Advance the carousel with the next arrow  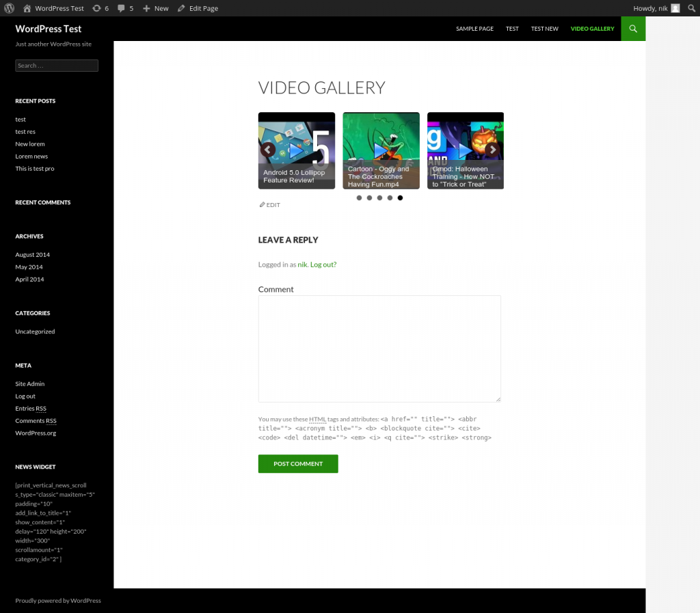pyautogui.click(x=492, y=150)
